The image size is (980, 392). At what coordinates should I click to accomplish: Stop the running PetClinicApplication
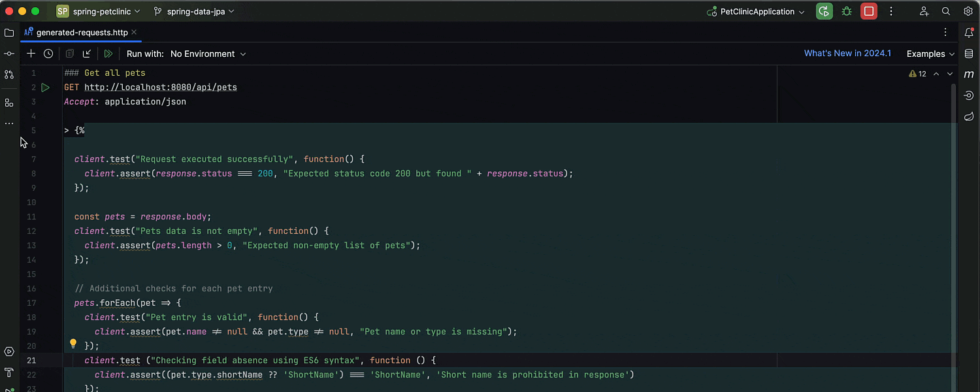(868, 11)
